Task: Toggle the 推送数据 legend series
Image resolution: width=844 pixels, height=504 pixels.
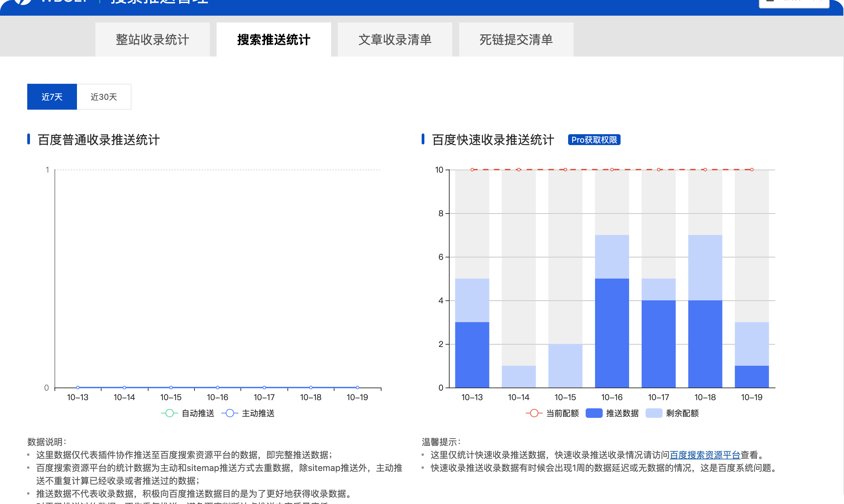Action: pos(612,413)
